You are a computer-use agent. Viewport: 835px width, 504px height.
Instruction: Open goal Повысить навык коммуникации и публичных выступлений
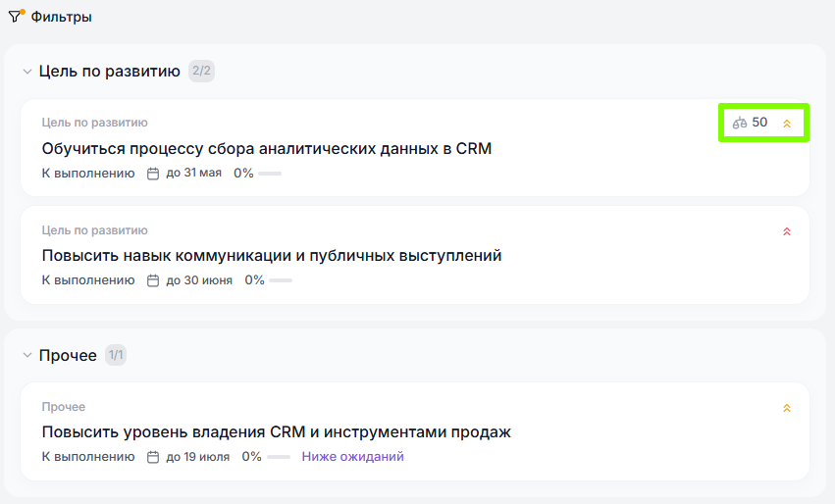(272, 256)
